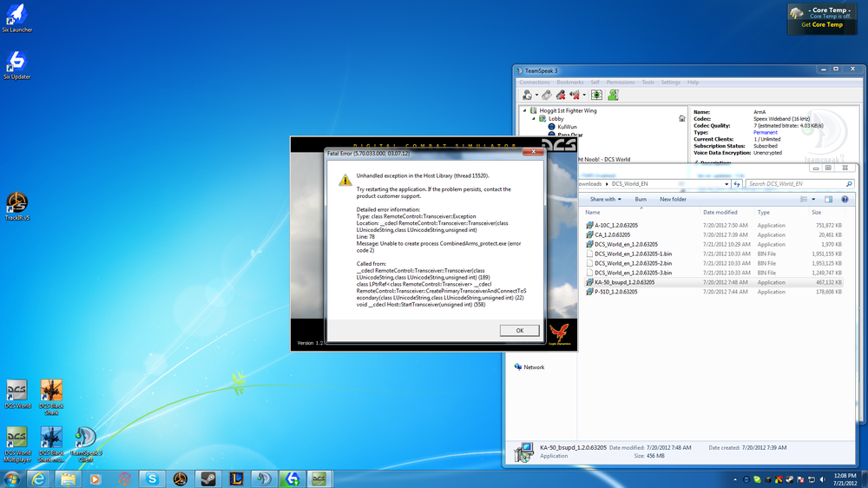Open the TeamSpeak Bookmarks menu
The image size is (868, 488).
(570, 82)
